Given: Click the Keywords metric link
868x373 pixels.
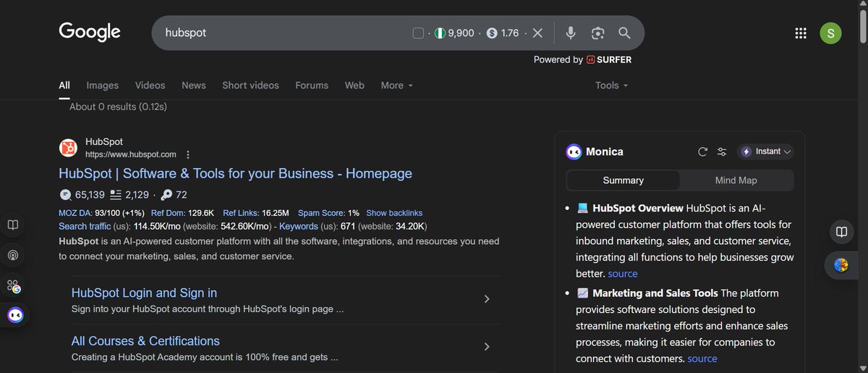Looking at the screenshot, I should pyautogui.click(x=299, y=227).
